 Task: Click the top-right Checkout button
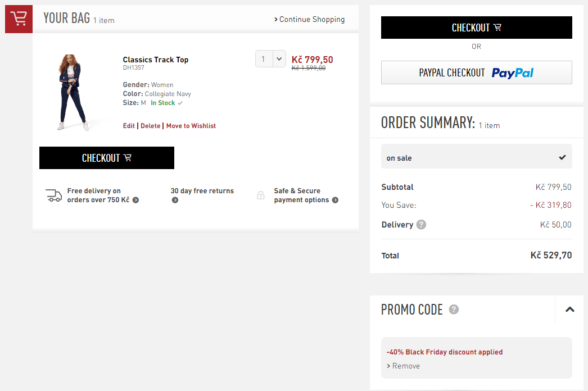477,28
